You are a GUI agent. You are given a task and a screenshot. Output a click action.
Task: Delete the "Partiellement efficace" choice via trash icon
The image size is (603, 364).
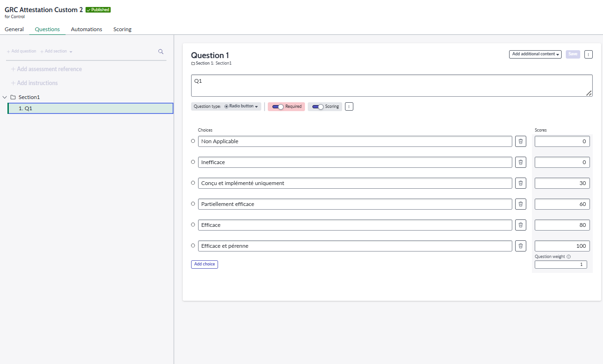pos(520,204)
